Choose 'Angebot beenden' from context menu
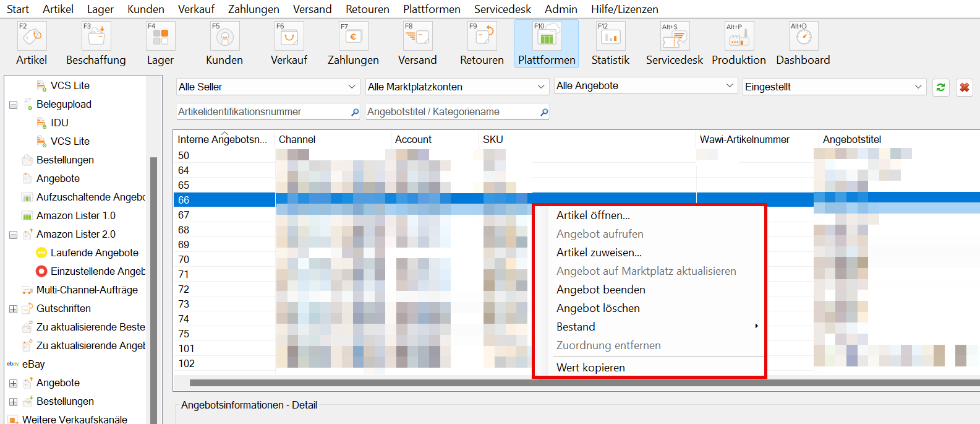Screen dimensions: 980x424 coord(600,290)
